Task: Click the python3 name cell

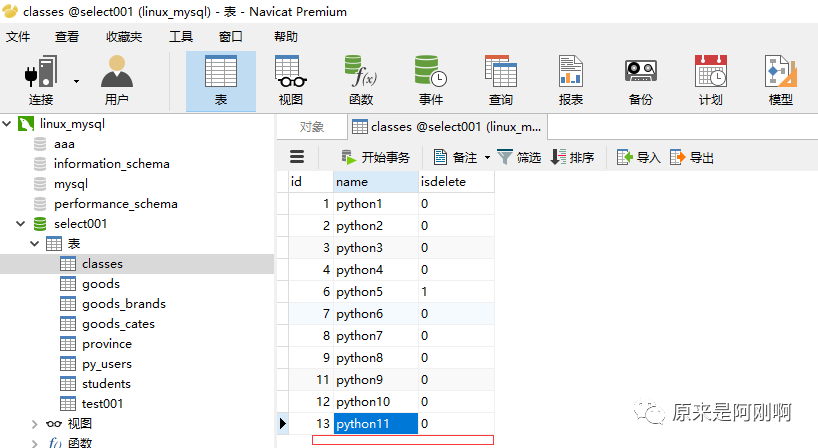Action: (376, 248)
